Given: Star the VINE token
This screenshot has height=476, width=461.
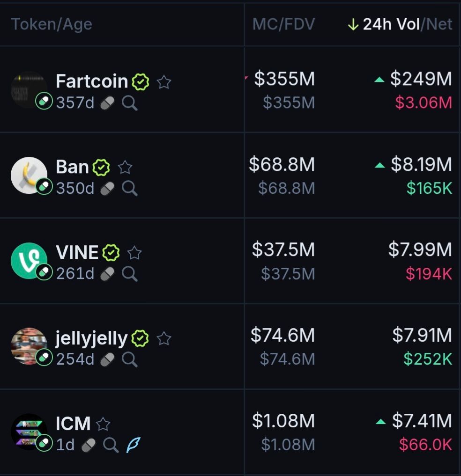Looking at the screenshot, I should (x=134, y=253).
